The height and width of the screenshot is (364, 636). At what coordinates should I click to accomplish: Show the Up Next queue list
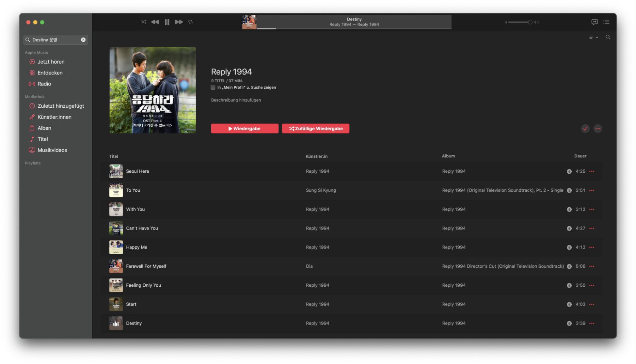606,22
